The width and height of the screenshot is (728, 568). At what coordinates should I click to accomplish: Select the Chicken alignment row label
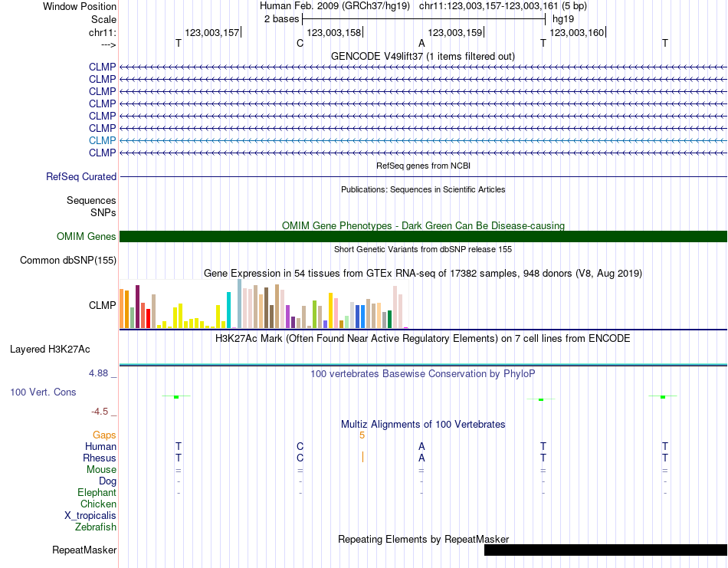coord(98,504)
